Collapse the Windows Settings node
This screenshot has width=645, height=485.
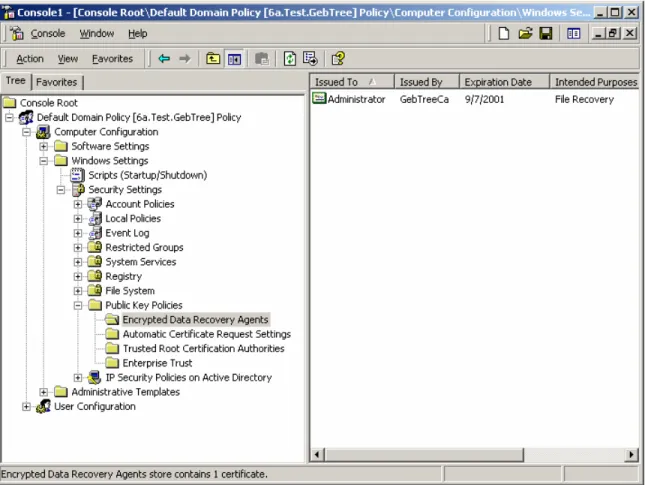[44, 161]
